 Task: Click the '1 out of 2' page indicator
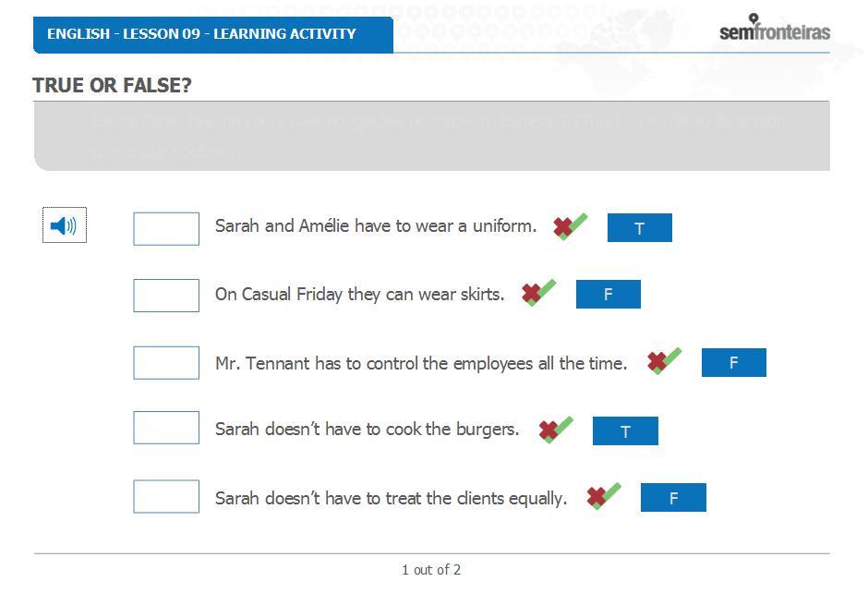click(x=431, y=570)
